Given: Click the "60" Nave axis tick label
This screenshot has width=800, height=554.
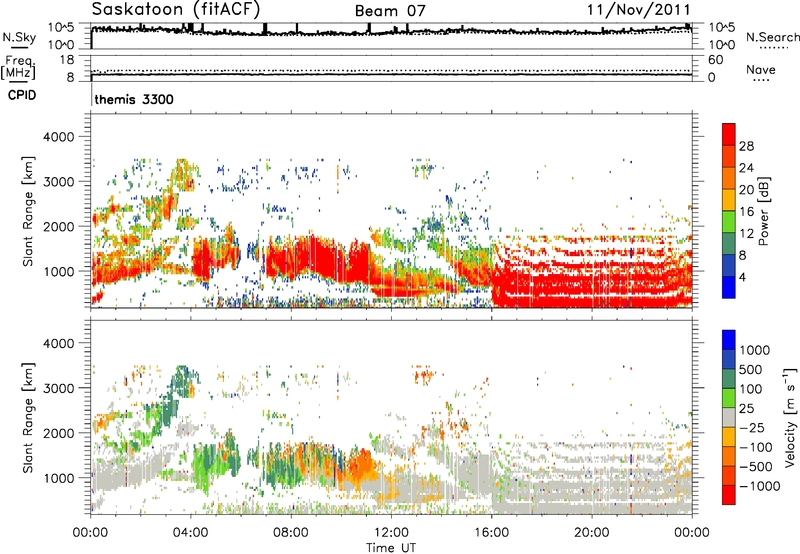Looking at the screenshot, I should coord(715,60).
